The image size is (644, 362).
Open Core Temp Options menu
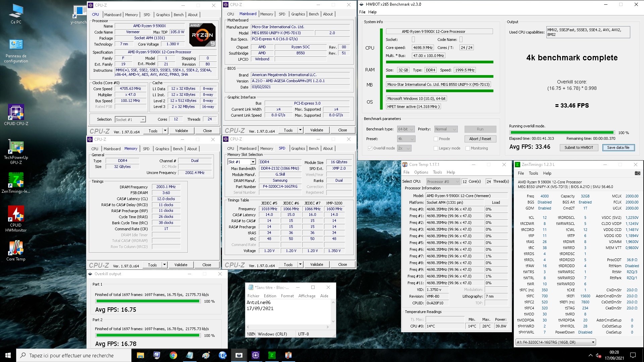coord(421,172)
